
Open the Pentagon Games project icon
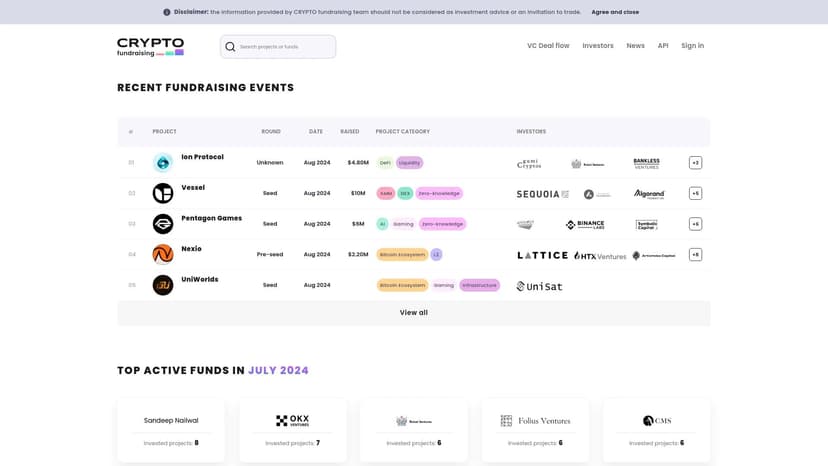click(163, 224)
